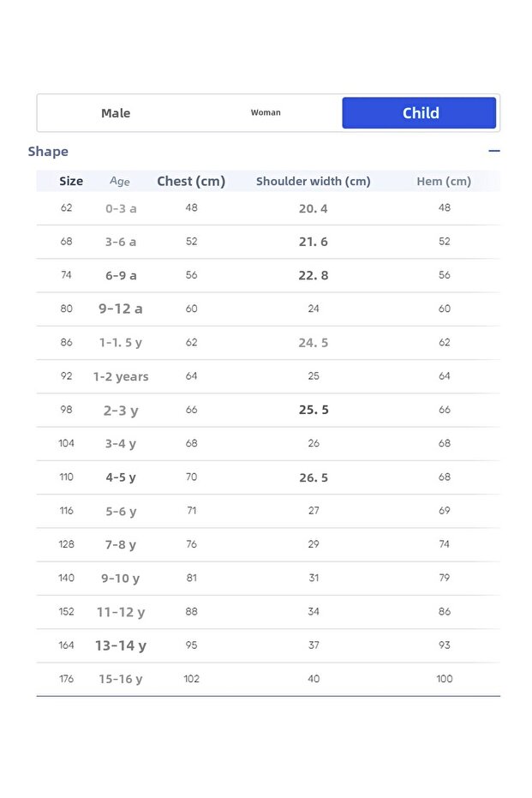Image resolution: width=532 pixels, height=798 pixels.
Task: Click the 13-14 y age cell
Action: tap(121, 645)
